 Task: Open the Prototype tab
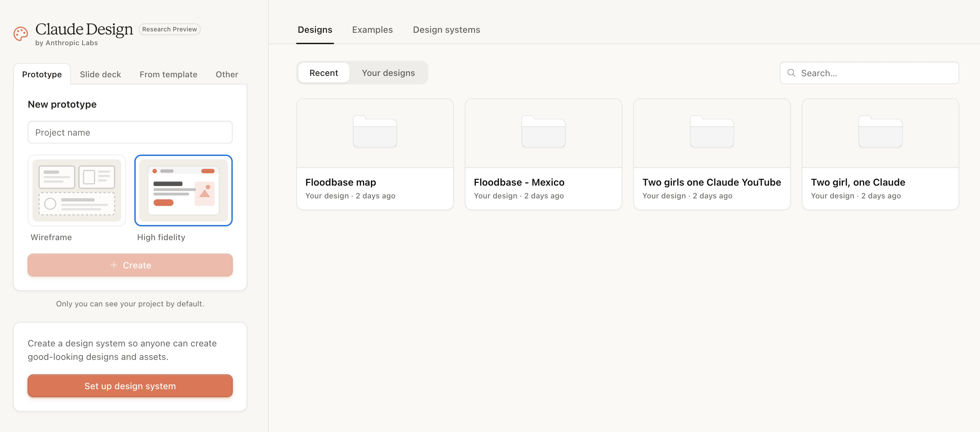[42, 75]
